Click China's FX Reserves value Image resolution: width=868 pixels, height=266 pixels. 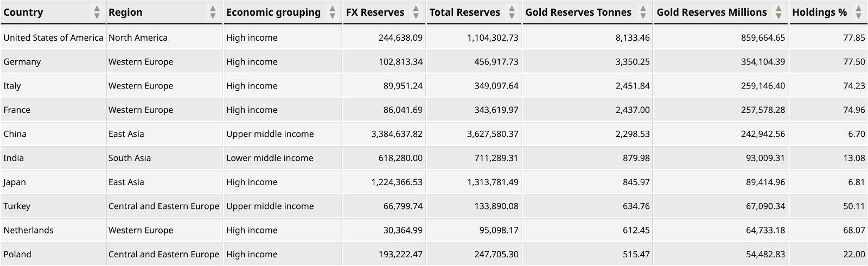pyautogui.click(x=397, y=134)
